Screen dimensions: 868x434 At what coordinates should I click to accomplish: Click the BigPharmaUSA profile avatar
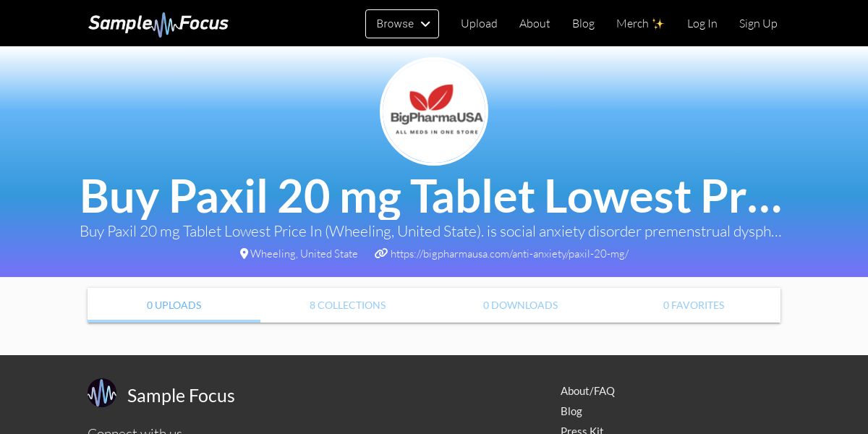pyautogui.click(x=434, y=111)
